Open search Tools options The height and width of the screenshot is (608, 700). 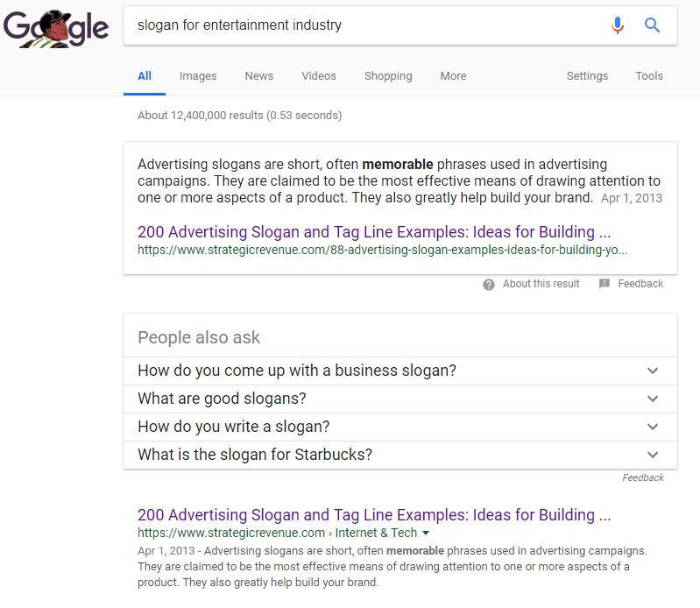tap(649, 76)
